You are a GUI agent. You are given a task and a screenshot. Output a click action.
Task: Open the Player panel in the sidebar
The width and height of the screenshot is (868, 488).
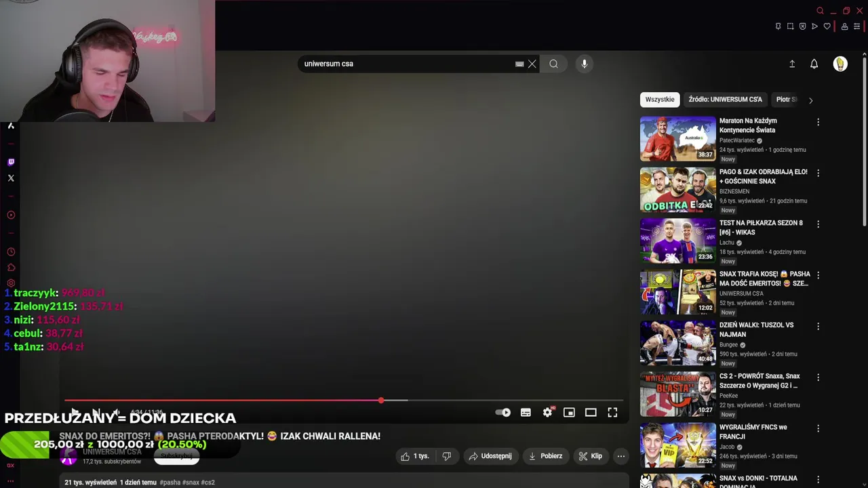[11, 215]
